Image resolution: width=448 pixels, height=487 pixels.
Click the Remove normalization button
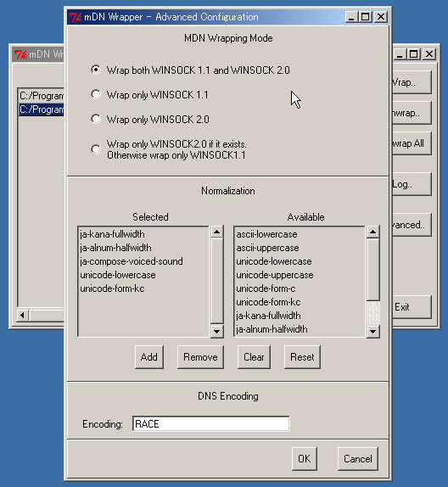(200, 357)
